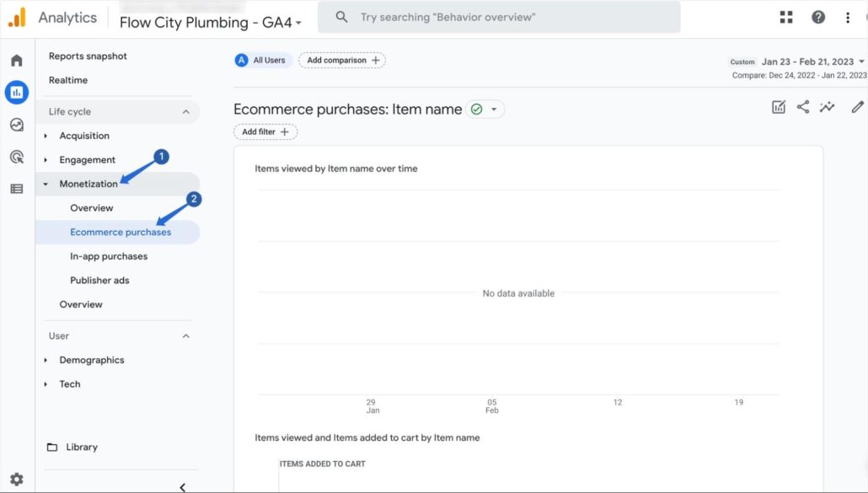Click the 'ITEMS ADDED TO CART' axis label
Viewport: 868px width, 493px height.
click(x=322, y=464)
